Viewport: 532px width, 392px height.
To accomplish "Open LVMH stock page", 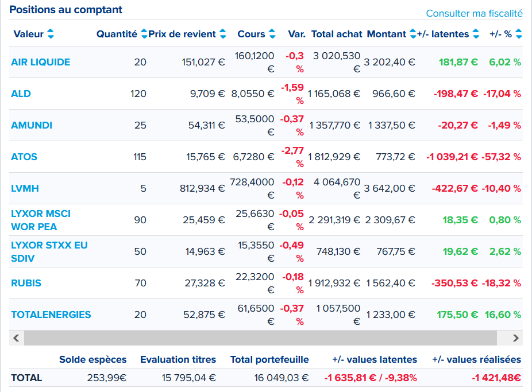I will click(x=25, y=188).
